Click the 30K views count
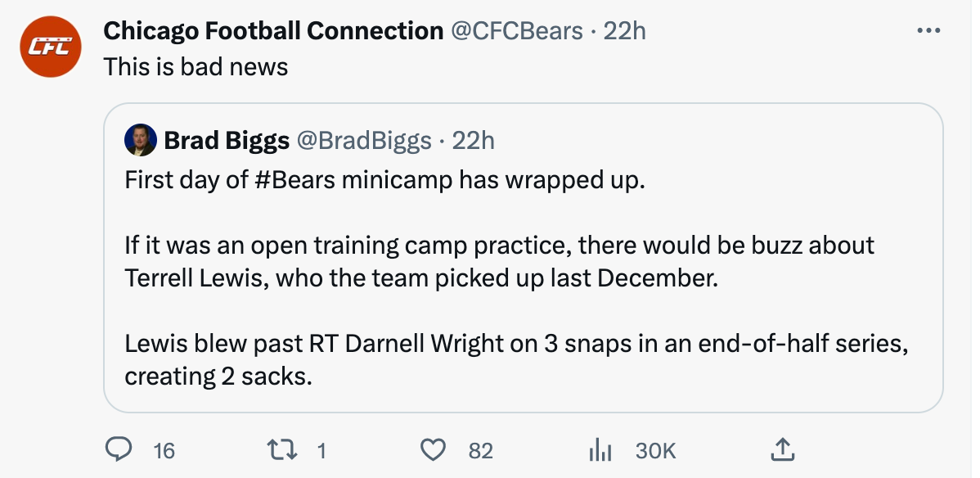 655,450
